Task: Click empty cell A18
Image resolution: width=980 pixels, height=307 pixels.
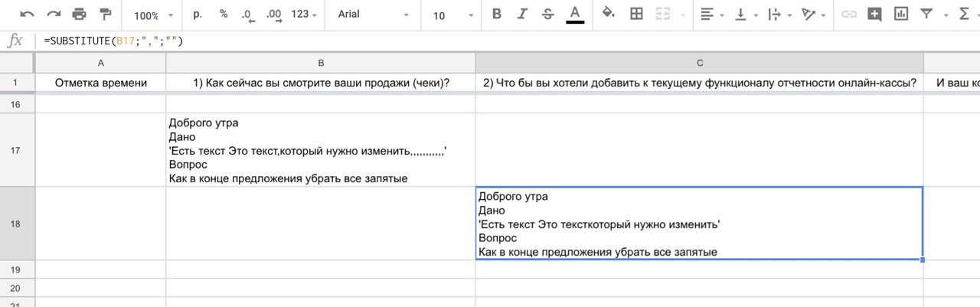Action: tap(101, 224)
